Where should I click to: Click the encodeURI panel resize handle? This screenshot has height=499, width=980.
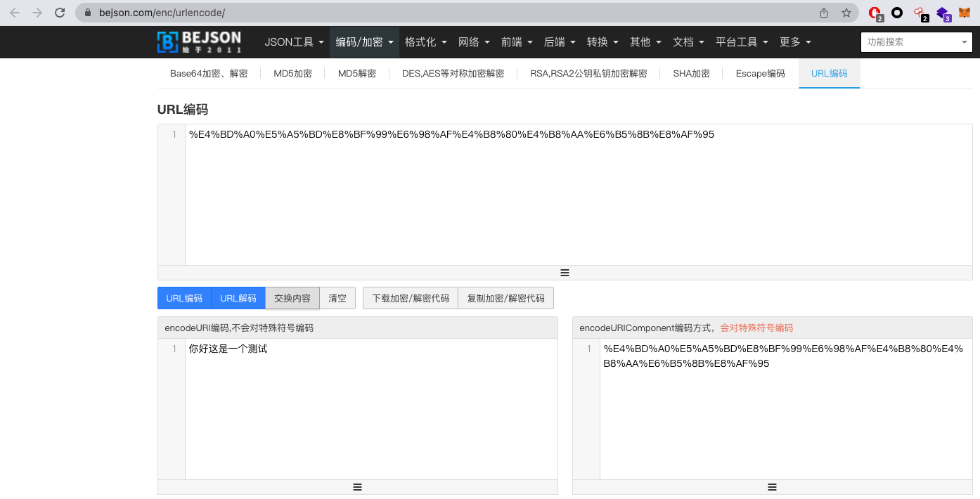[357, 487]
